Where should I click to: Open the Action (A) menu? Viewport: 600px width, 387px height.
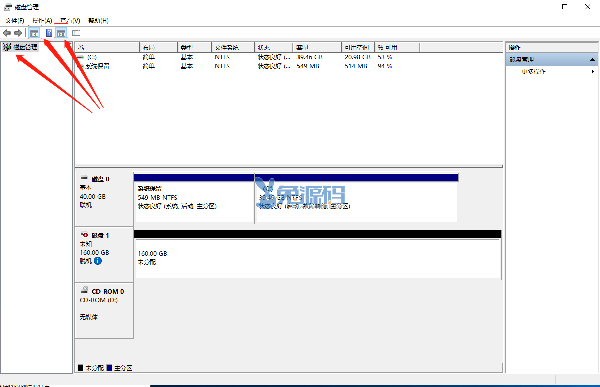click(42, 21)
